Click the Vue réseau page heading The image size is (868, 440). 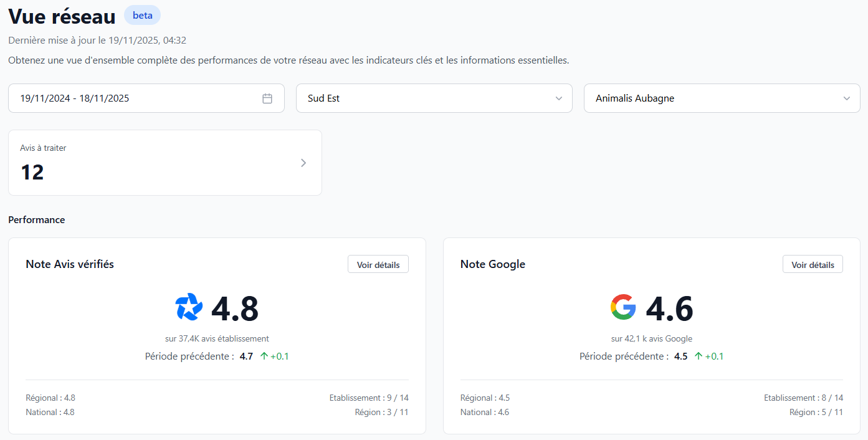62,16
